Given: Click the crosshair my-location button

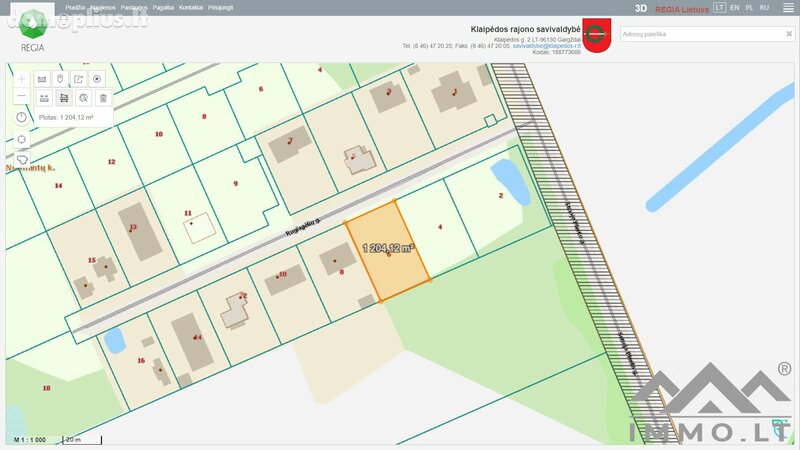Looking at the screenshot, I should pyautogui.click(x=21, y=139).
